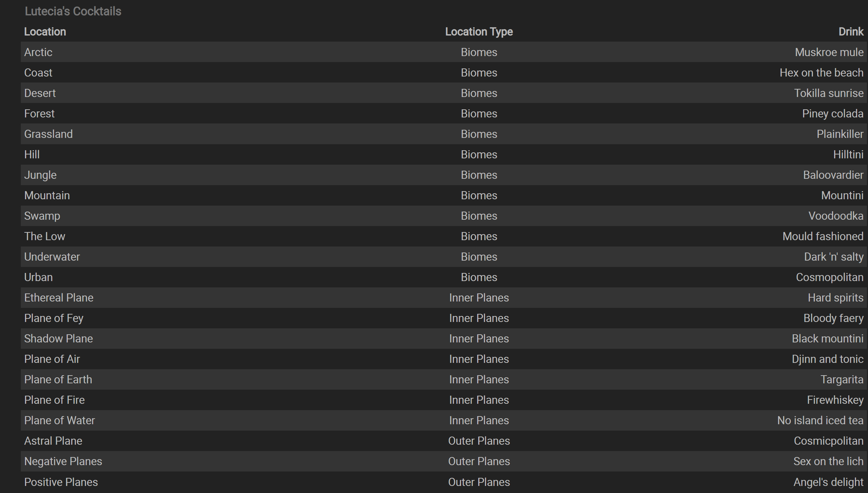The height and width of the screenshot is (493, 868).
Task: Click the Drink column header
Action: (851, 32)
